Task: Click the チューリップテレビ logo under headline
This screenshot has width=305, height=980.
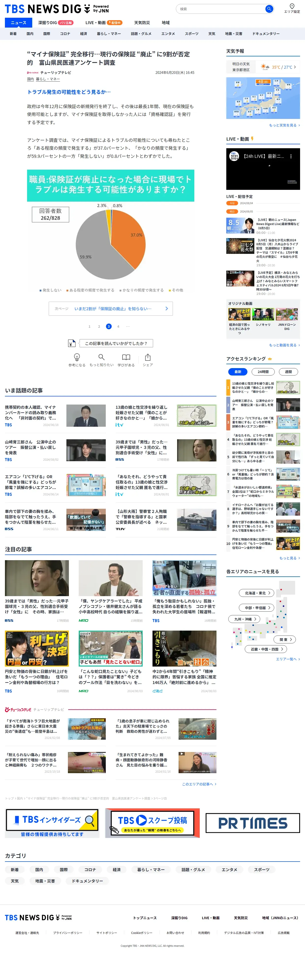Action: 33,72
